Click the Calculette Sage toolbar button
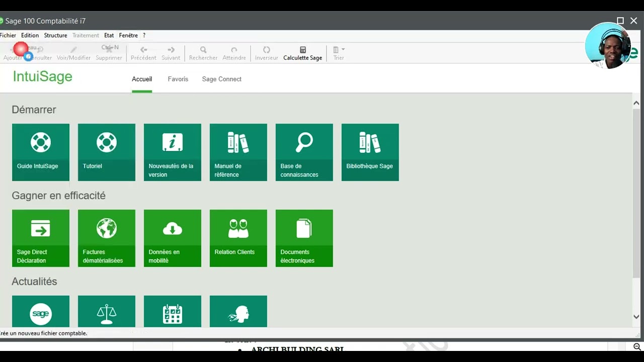The image size is (644, 362). click(302, 53)
